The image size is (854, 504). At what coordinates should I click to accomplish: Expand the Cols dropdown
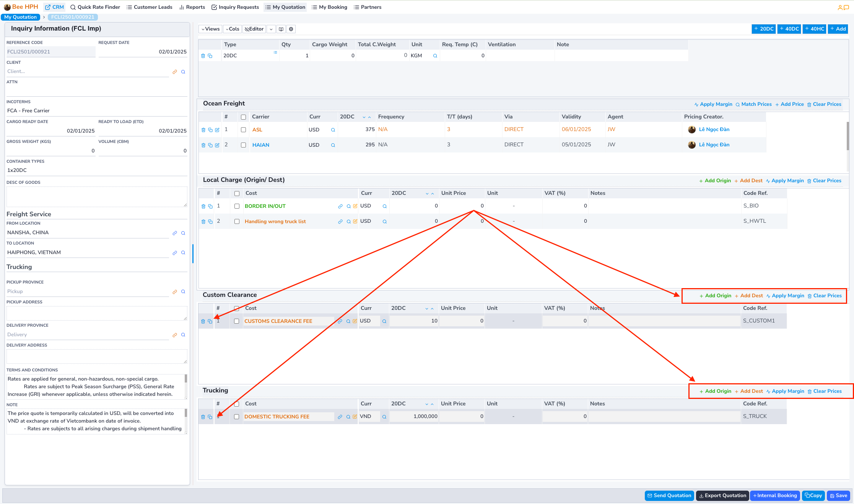(232, 29)
